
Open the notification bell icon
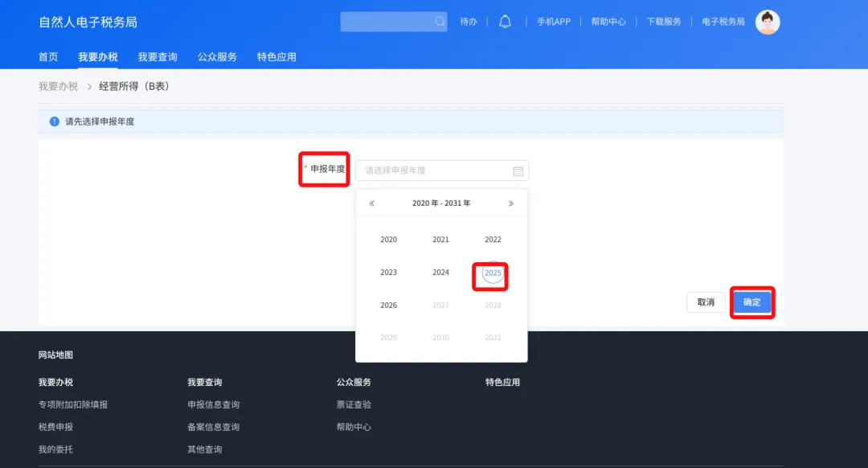505,21
